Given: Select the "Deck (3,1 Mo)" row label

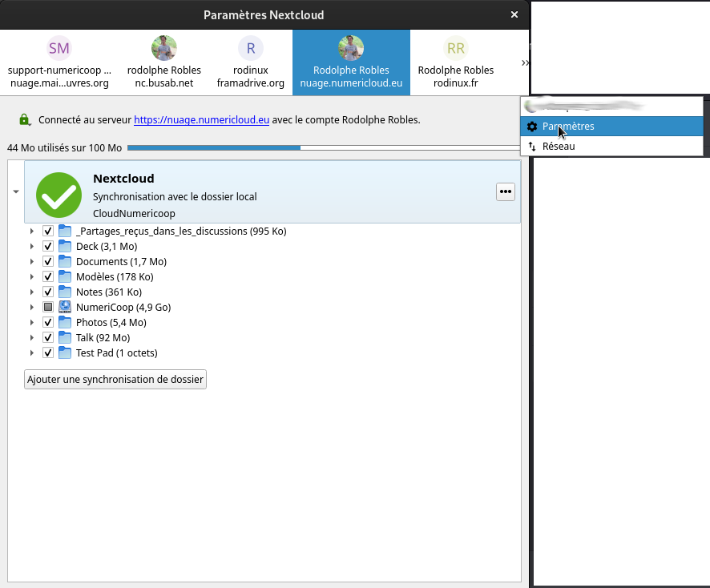Looking at the screenshot, I should pyautogui.click(x=107, y=246).
